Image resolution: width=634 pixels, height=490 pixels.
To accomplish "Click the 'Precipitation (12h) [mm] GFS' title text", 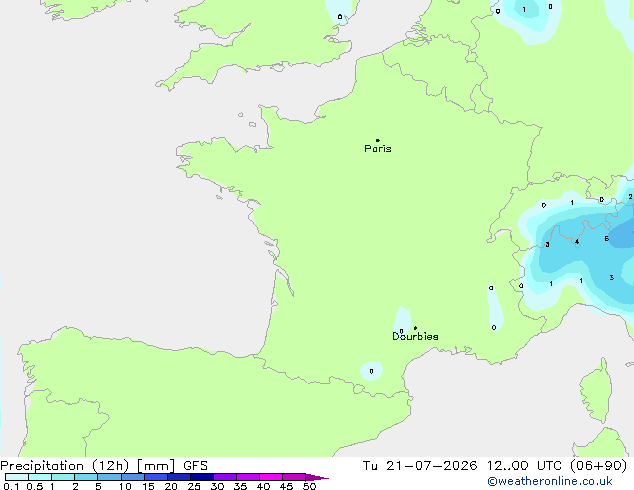I will coord(104,466).
